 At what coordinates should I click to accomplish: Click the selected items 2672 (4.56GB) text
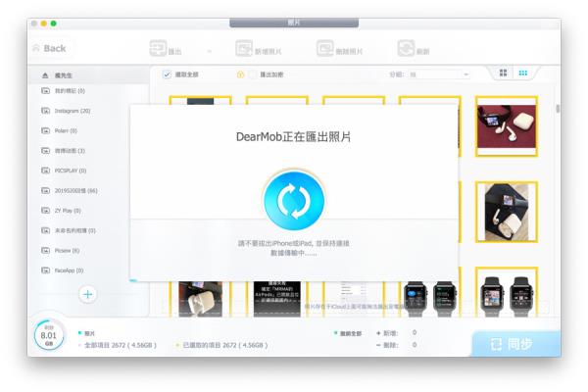(225, 345)
